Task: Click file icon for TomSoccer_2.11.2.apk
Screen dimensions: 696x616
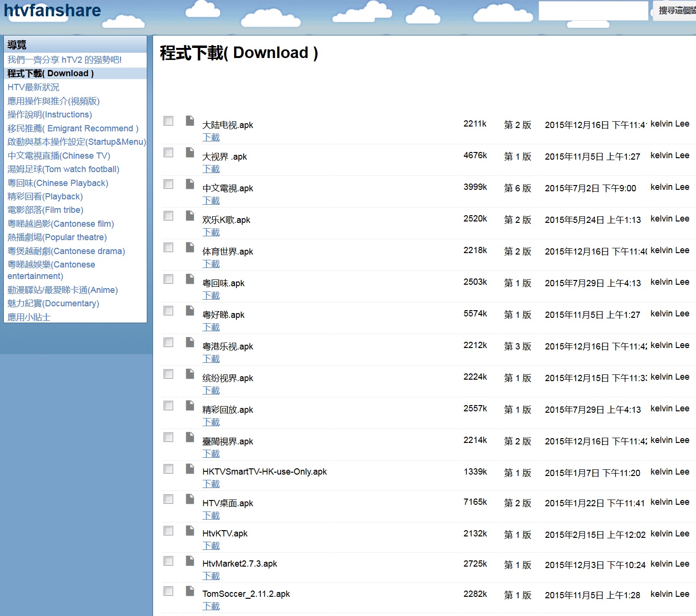Action: 190,591
